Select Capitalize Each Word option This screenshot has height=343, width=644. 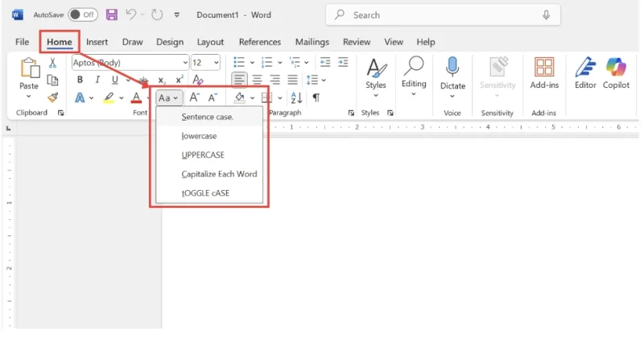coord(219,174)
